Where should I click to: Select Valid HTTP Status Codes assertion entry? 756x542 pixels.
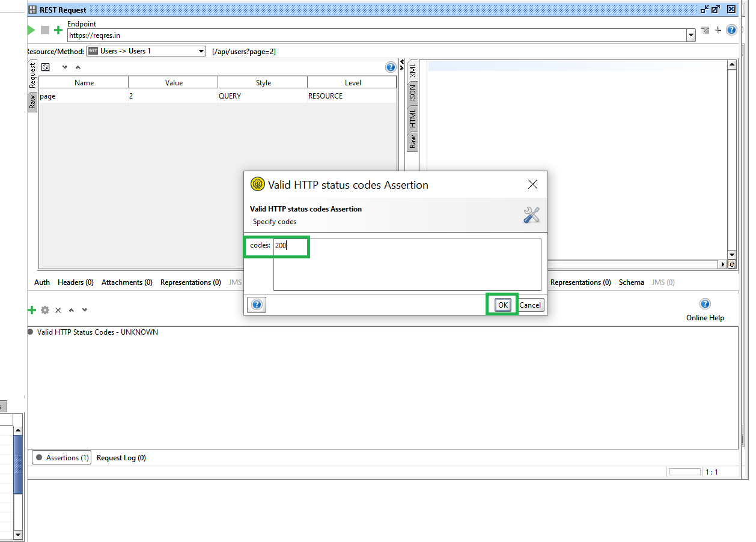[97, 332]
